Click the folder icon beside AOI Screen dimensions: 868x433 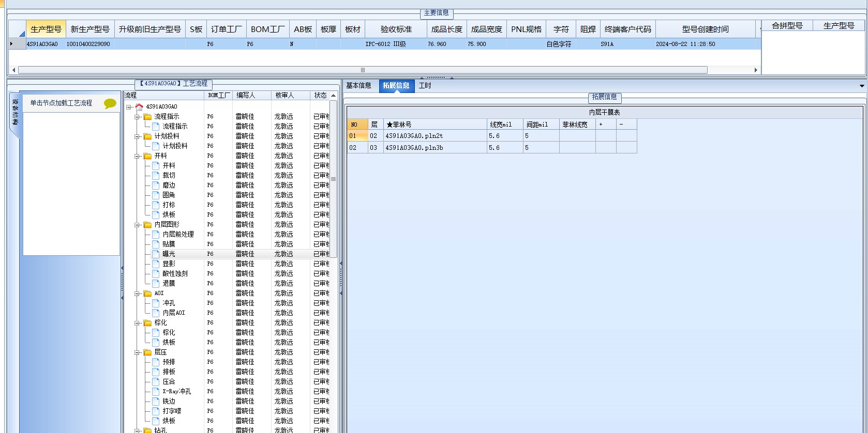(x=147, y=293)
